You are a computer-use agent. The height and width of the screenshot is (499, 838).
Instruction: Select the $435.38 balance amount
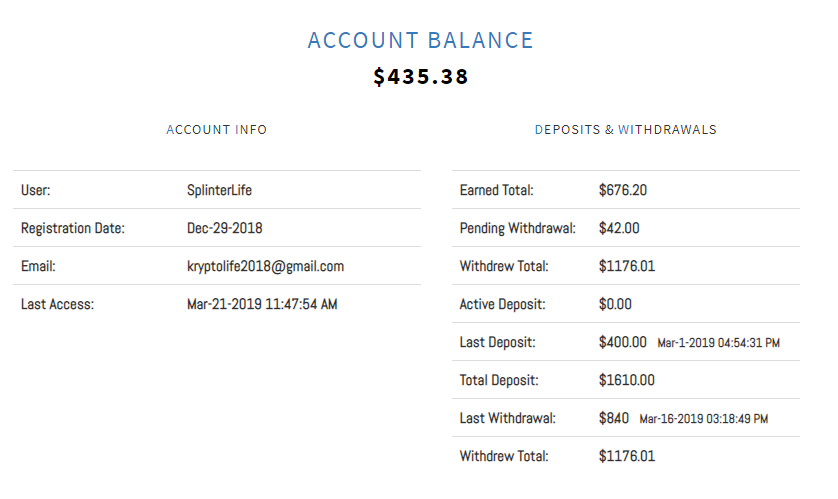coord(420,77)
